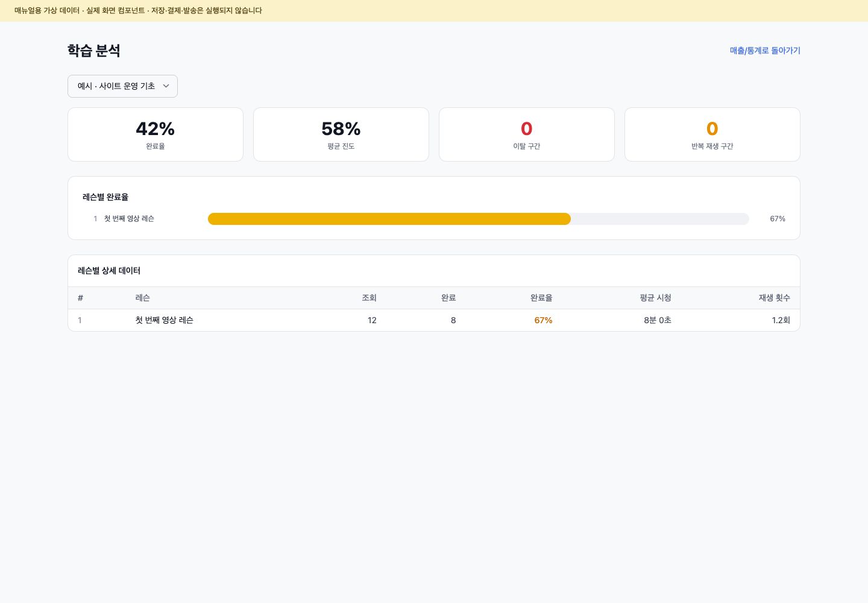
Task: Select the 이탈 구간 stat card
Action: (x=527, y=134)
